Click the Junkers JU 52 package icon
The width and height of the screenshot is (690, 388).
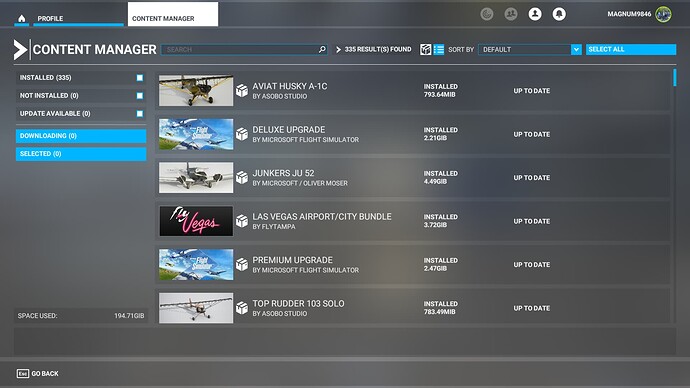tap(242, 178)
